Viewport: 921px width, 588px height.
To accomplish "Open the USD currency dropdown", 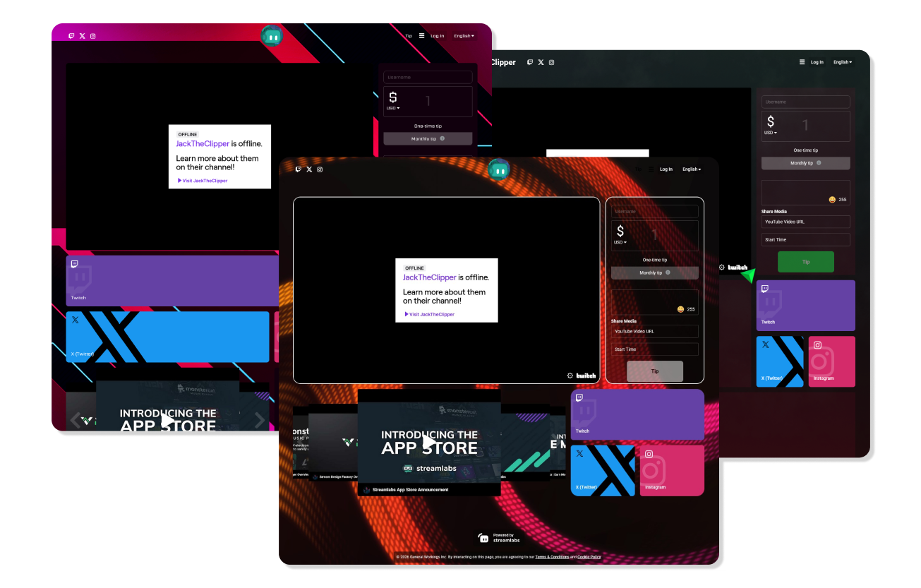I will tap(619, 243).
